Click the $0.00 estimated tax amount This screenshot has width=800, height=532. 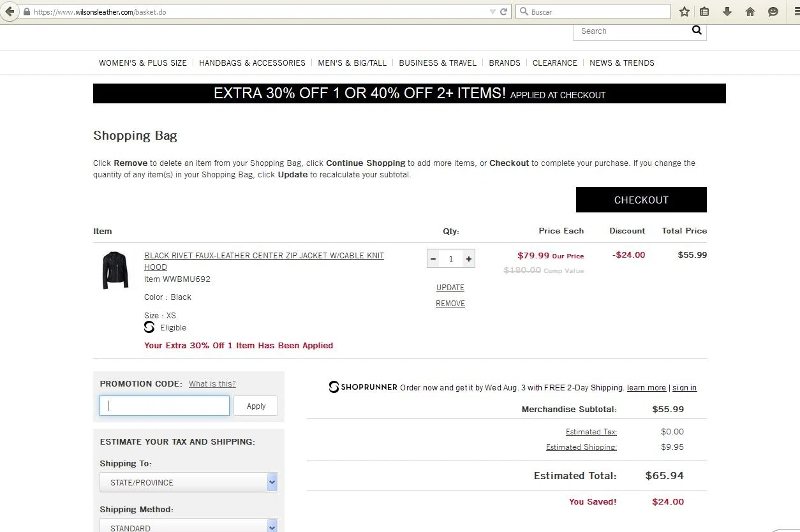(672, 432)
